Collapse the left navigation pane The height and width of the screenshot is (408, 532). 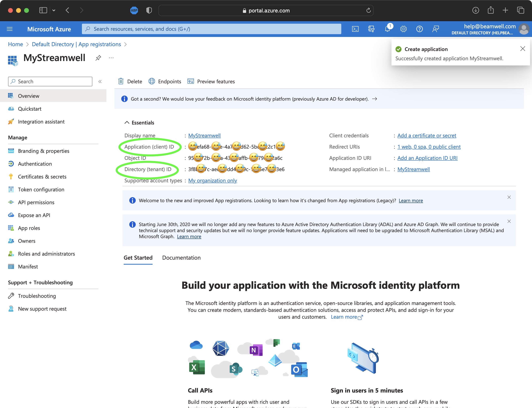click(100, 82)
